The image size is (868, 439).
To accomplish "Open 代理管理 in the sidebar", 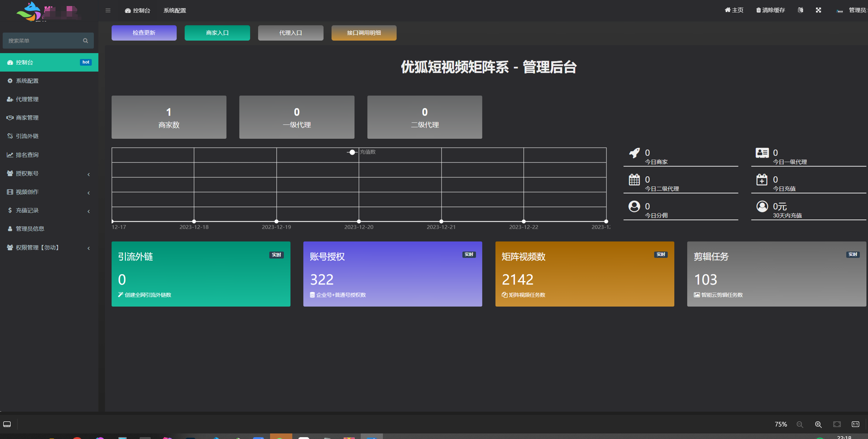I will pos(49,99).
